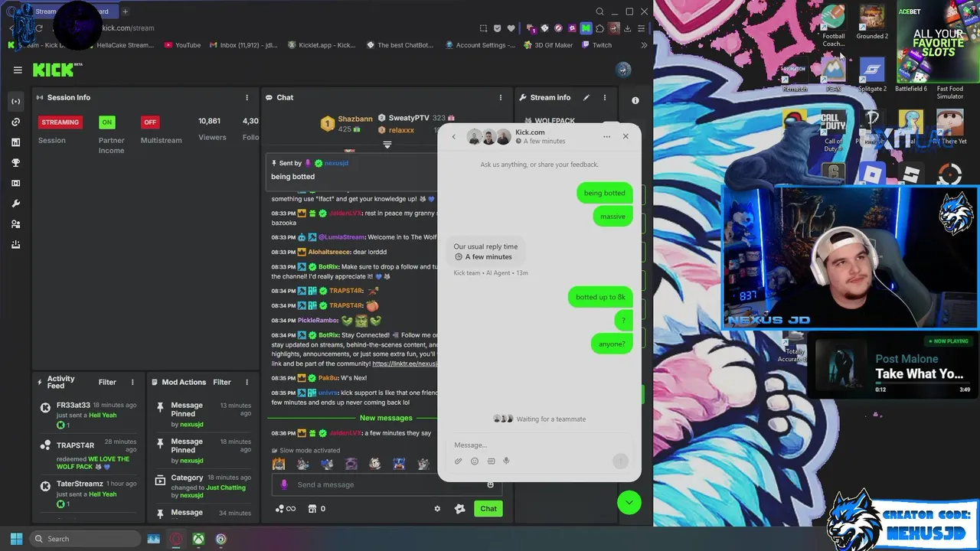Viewport: 980px width, 551px height.
Task: Edit stream info with pencil icon
Action: pos(586,97)
